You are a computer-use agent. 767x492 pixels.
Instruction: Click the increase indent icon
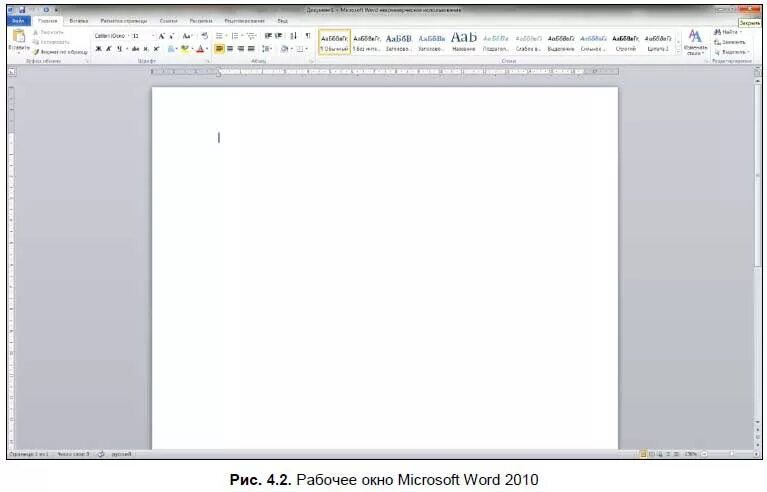278,36
